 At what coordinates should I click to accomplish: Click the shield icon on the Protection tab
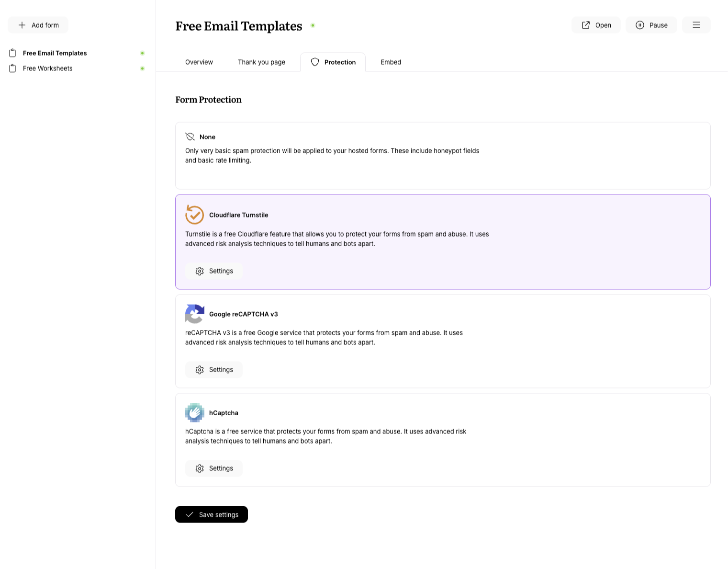(x=315, y=62)
